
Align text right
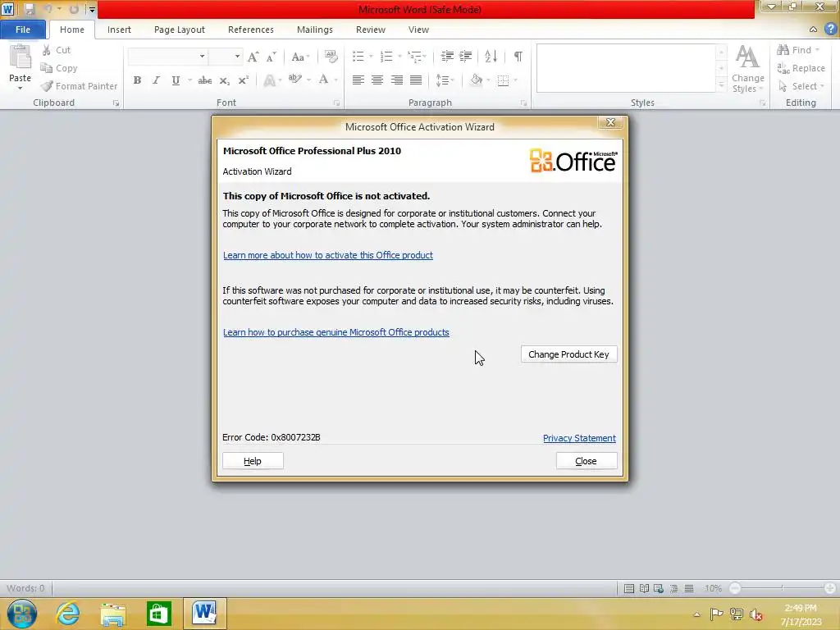coord(396,80)
